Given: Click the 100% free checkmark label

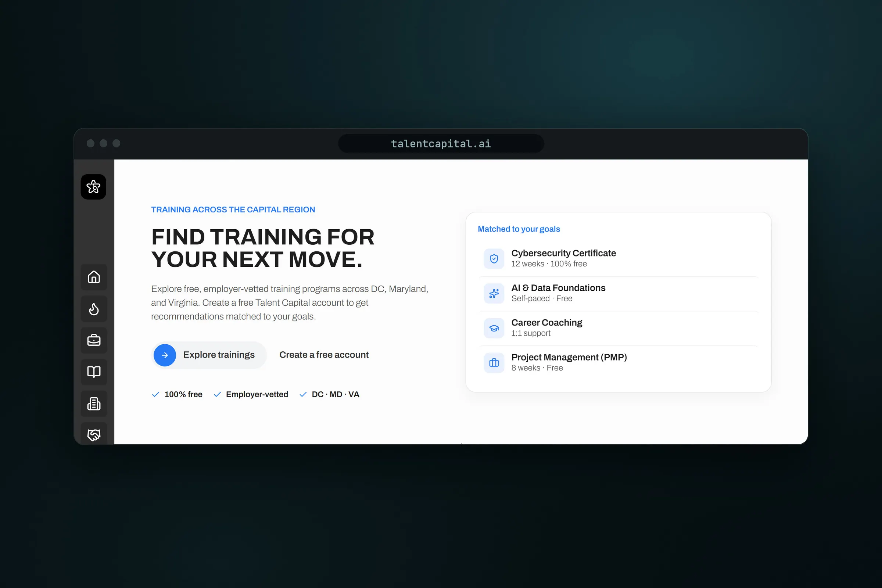Looking at the screenshot, I should [x=177, y=394].
